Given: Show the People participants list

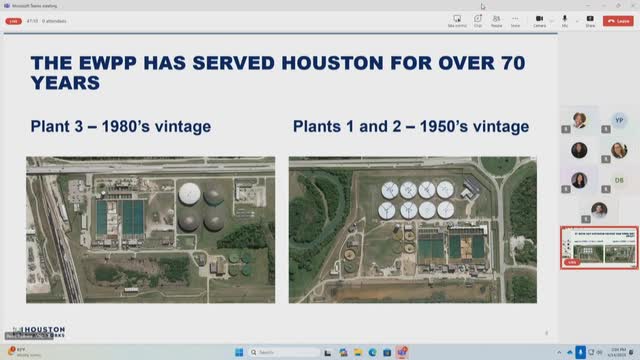Looking at the screenshot, I should click(496, 21).
